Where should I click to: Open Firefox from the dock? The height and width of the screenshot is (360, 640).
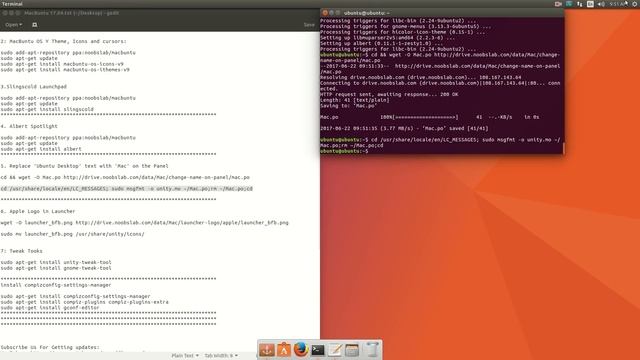click(x=301, y=350)
